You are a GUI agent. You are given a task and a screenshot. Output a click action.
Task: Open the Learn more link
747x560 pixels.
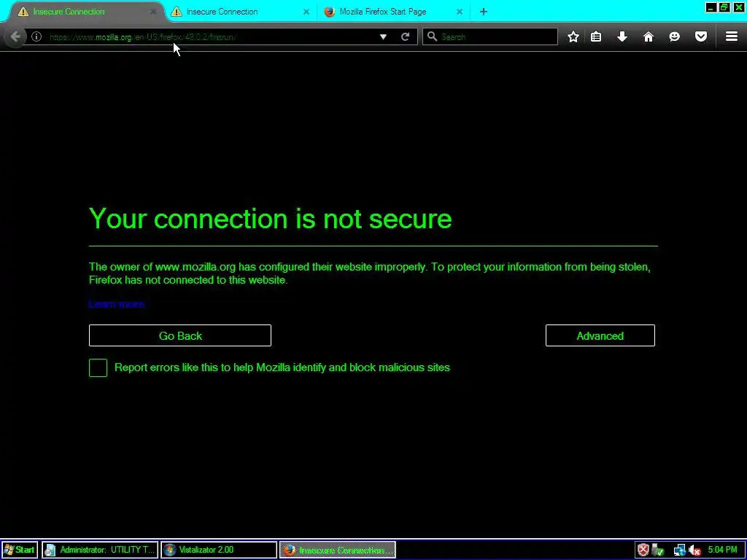pyautogui.click(x=117, y=304)
